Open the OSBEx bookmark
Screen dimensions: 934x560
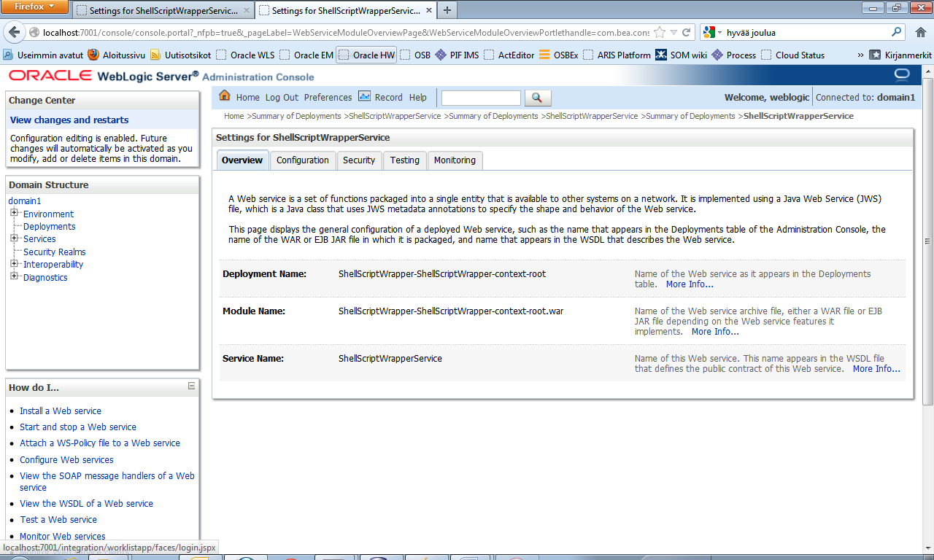[558, 55]
